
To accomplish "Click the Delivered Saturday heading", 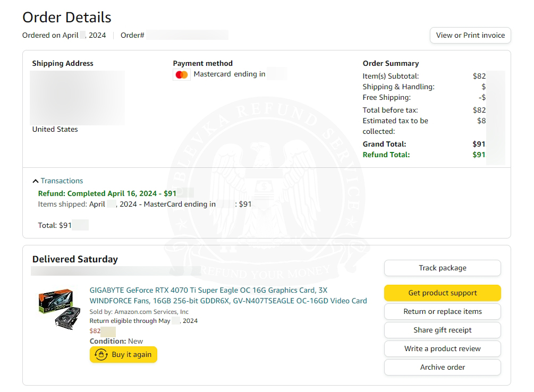I will click(x=75, y=259).
